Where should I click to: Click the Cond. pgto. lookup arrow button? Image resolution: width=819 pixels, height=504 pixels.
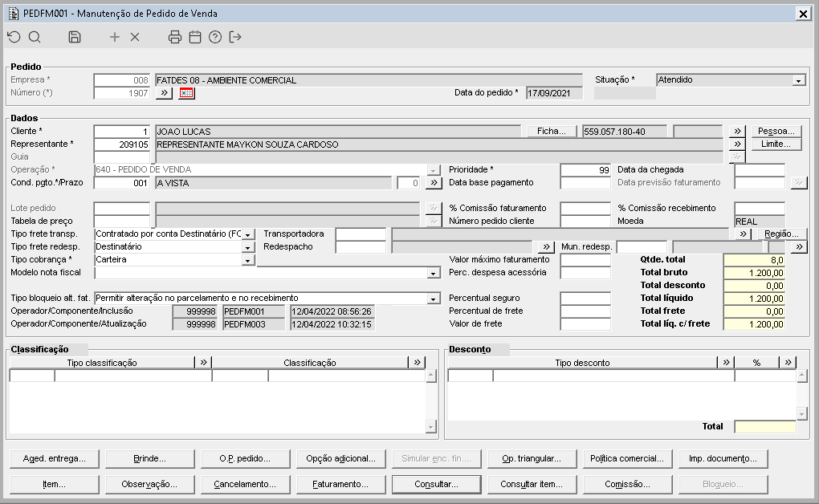(434, 183)
